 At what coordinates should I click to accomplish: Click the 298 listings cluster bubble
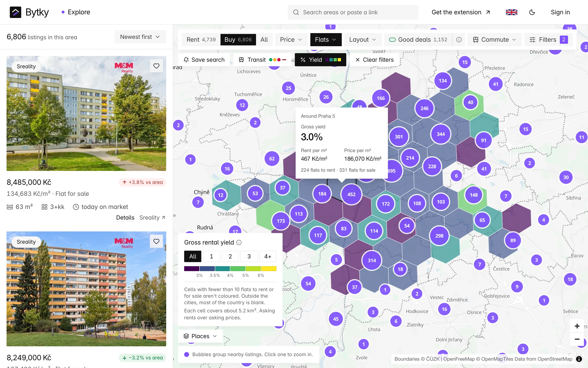439,236
